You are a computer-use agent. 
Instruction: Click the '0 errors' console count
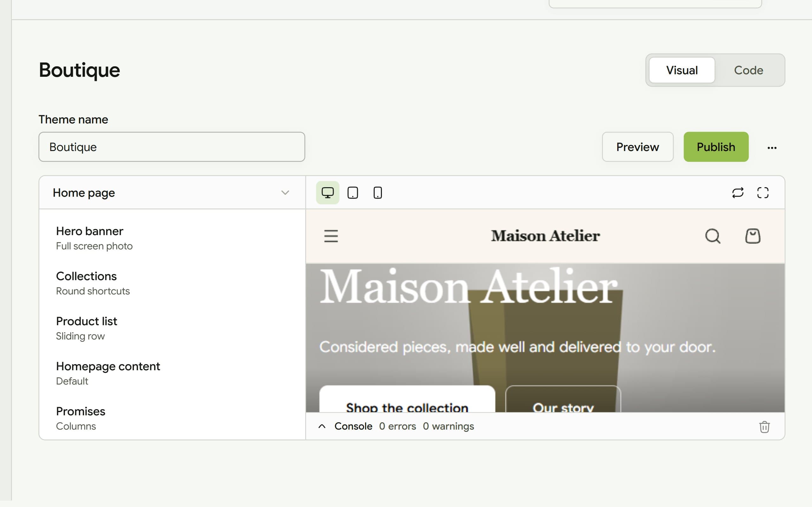click(x=397, y=426)
